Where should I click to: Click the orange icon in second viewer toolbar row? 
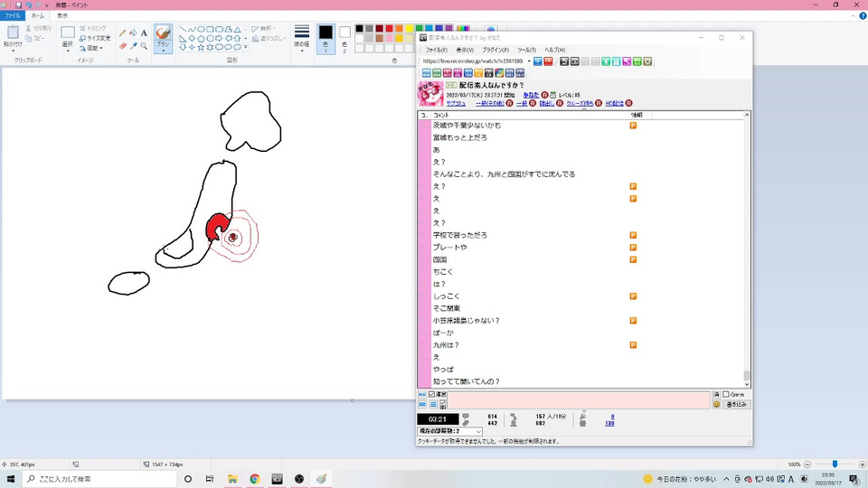click(478, 73)
